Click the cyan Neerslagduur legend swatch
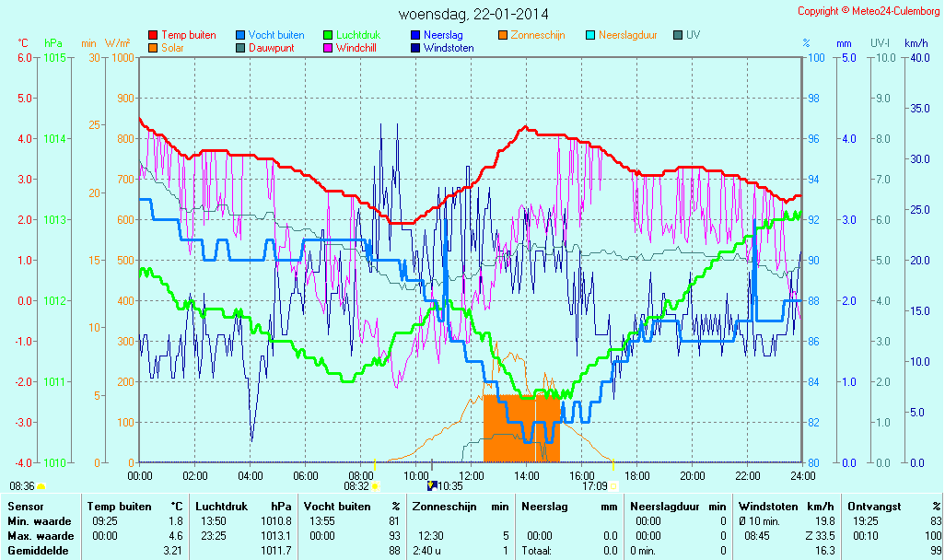Screen dimensions: 945x560 click(x=590, y=35)
